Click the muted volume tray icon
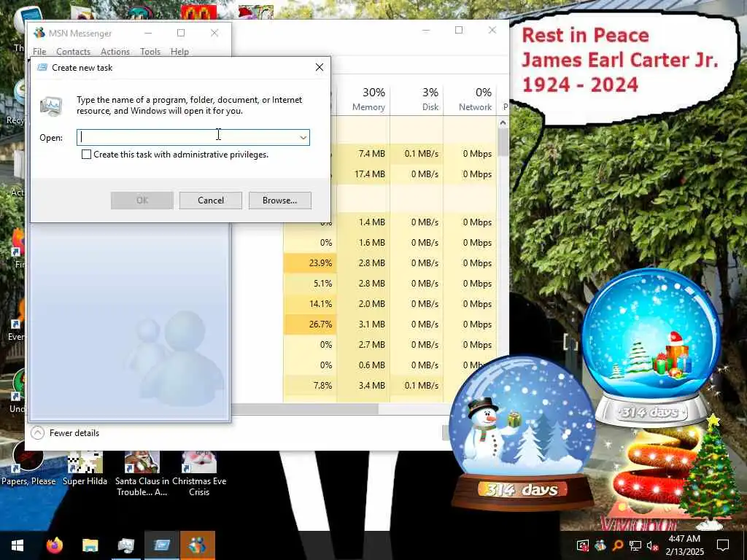This screenshot has width=747, height=560. pyautogui.click(x=652, y=545)
